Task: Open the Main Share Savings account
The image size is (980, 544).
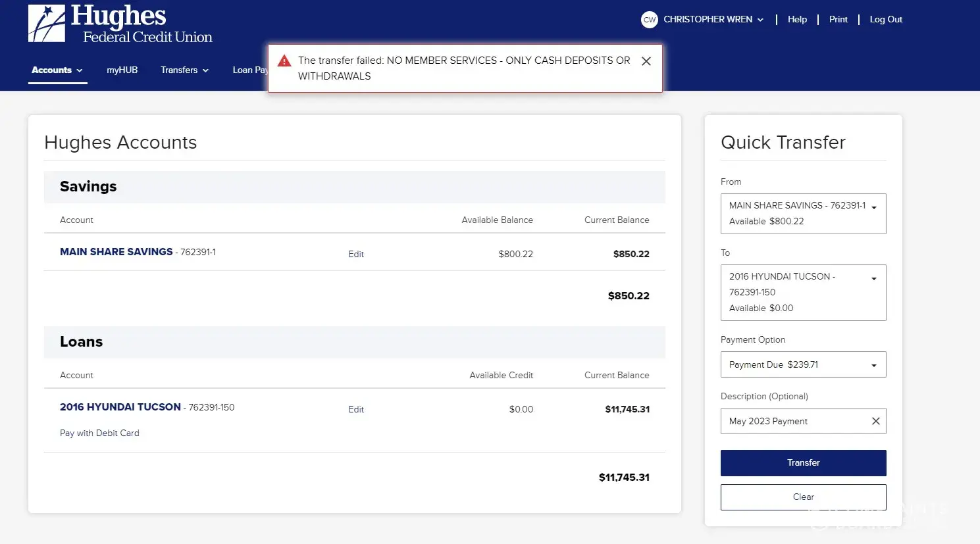Action: pyautogui.click(x=116, y=252)
